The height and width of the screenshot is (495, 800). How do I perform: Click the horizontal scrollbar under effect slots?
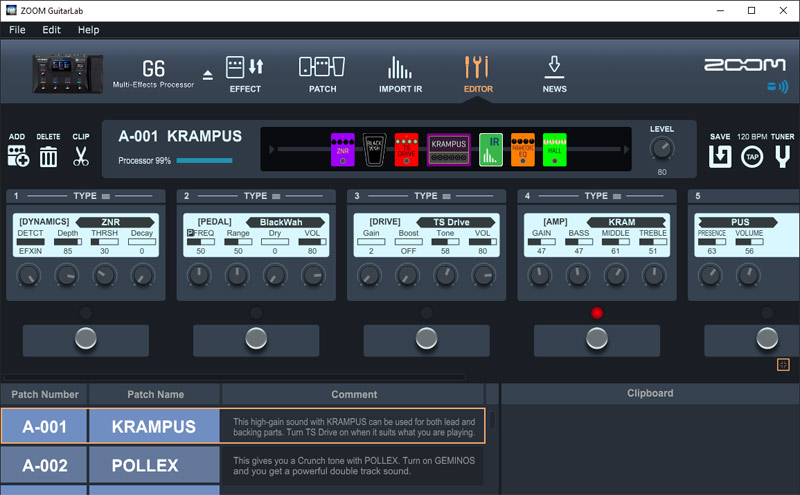pyautogui.click(x=235, y=377)
